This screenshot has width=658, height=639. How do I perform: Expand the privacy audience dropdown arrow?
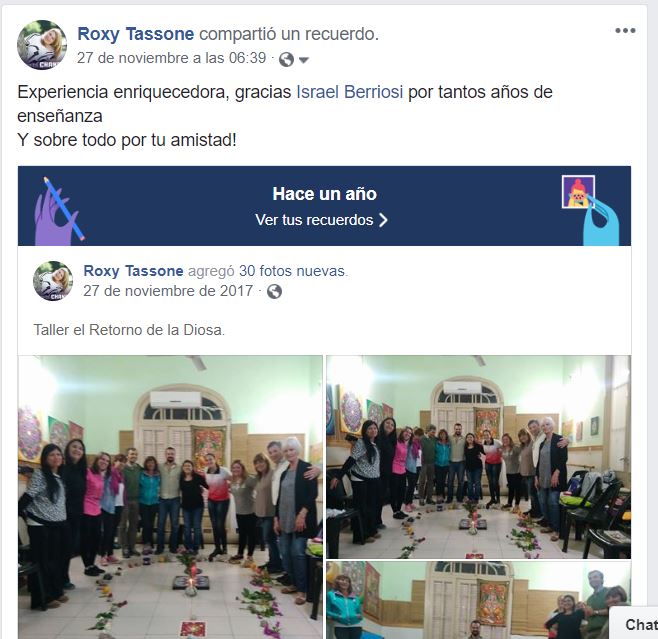pyautogui.click(x=304, y=60)
